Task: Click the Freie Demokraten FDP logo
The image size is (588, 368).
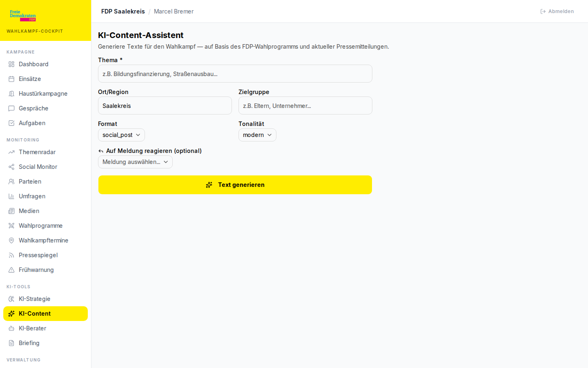Action: pos(23,16)
